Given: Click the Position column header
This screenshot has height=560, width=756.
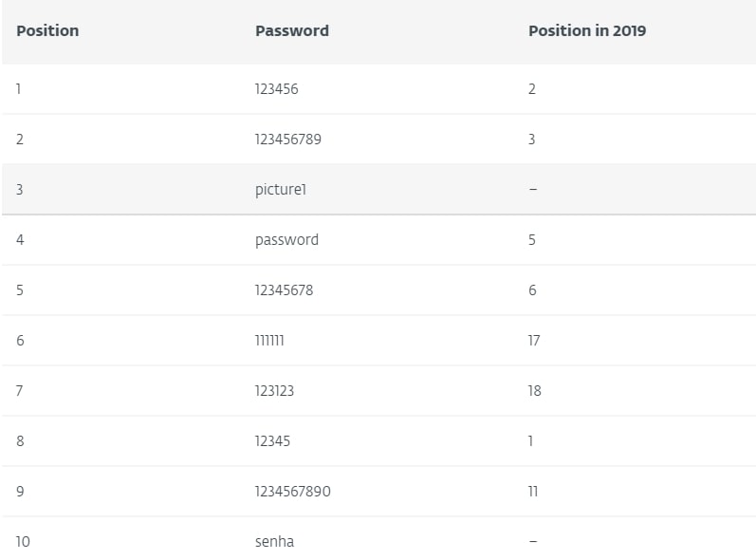Looking at the screenshot, I should [x=47, y=31].
